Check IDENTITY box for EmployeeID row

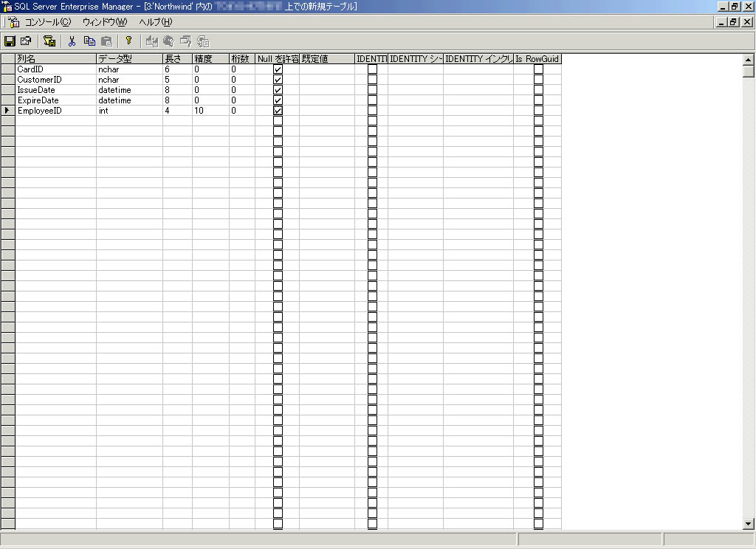(372, 111)
